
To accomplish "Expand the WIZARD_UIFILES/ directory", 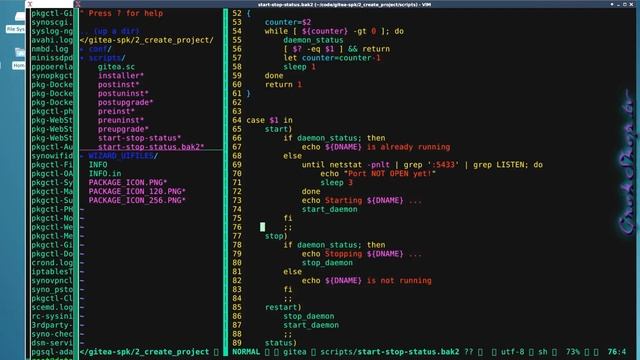I will pyautogui.click(x=123, y=156).
